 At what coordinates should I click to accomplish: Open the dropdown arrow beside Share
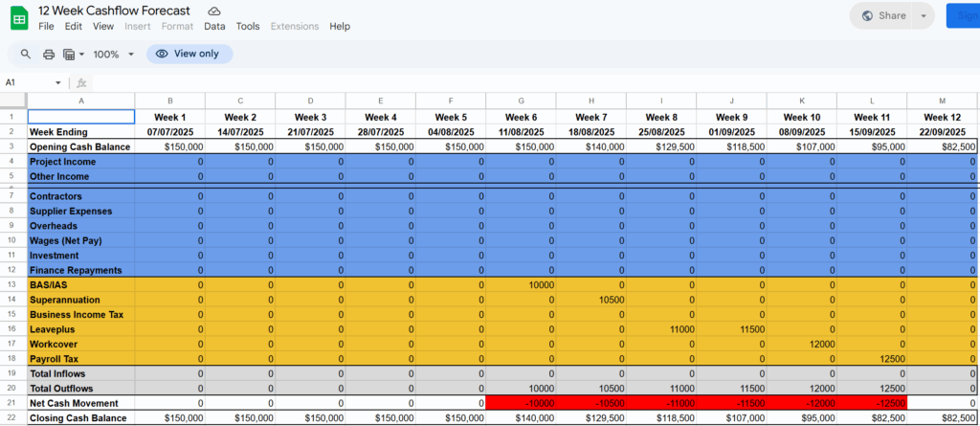coord(923,15)
